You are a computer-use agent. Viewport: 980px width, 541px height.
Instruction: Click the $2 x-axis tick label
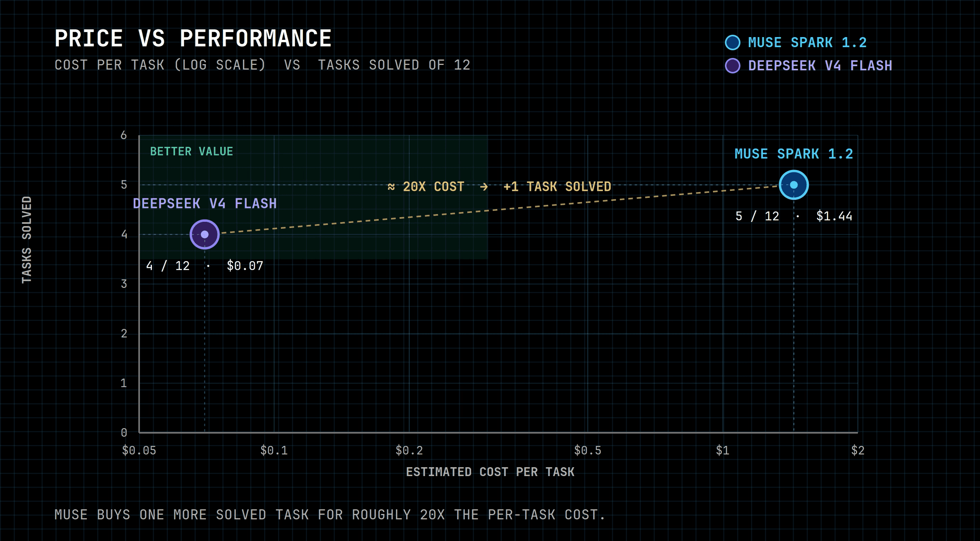coord(858,451)
